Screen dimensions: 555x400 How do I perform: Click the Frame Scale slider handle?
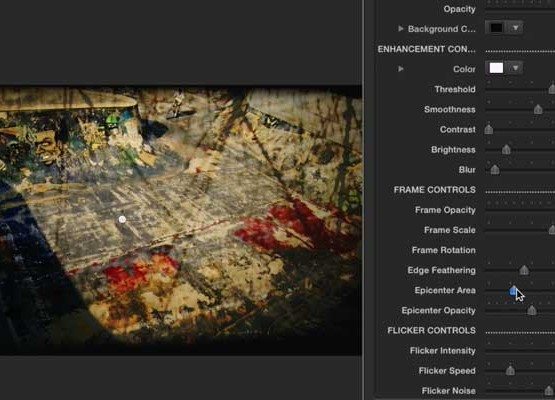tap(552, 230)
